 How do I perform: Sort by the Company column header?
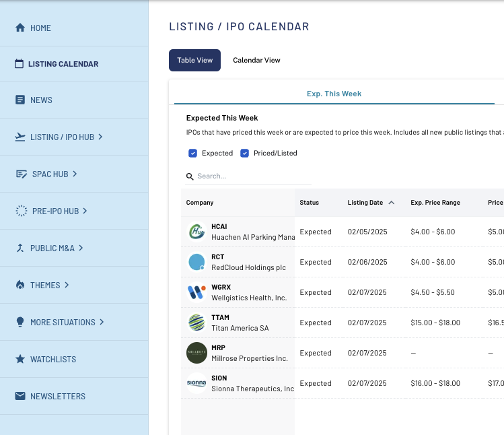coord(200,203)
